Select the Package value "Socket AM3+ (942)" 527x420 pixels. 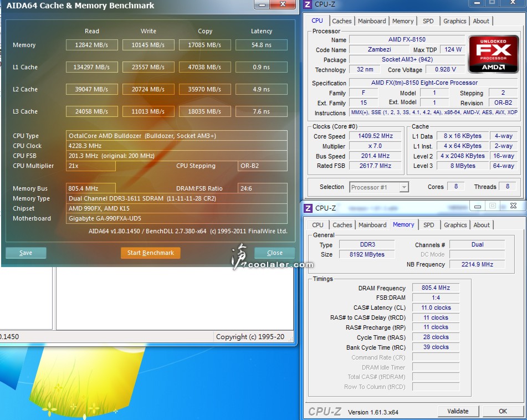pyautogui.click(x=407, y=60)
